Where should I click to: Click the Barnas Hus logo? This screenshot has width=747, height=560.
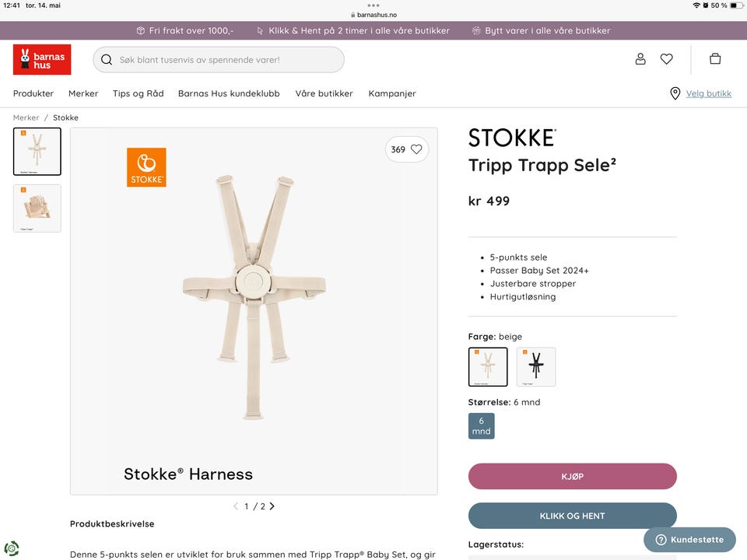(42, 60)
